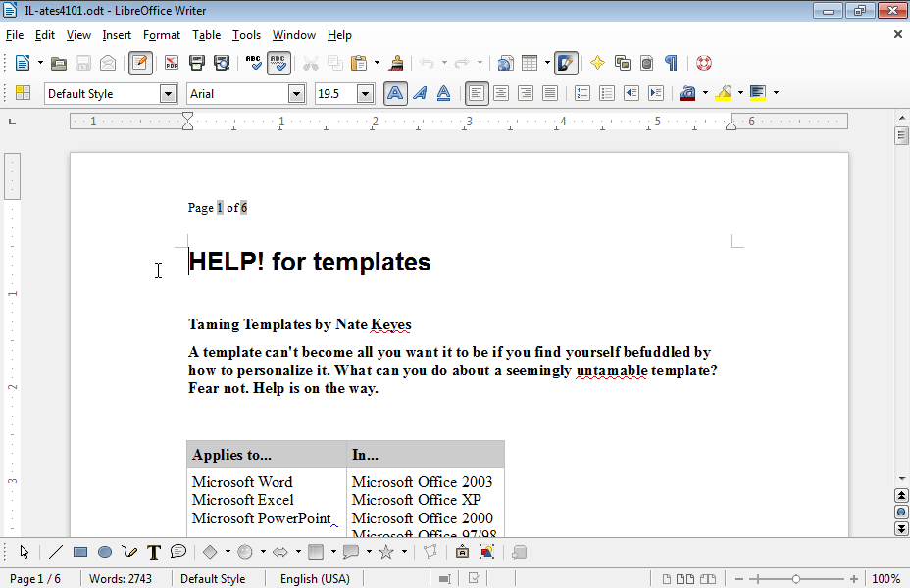Expand the Arial font name dropdown
The width and height of the screenshot is (910, 588).
296,93
